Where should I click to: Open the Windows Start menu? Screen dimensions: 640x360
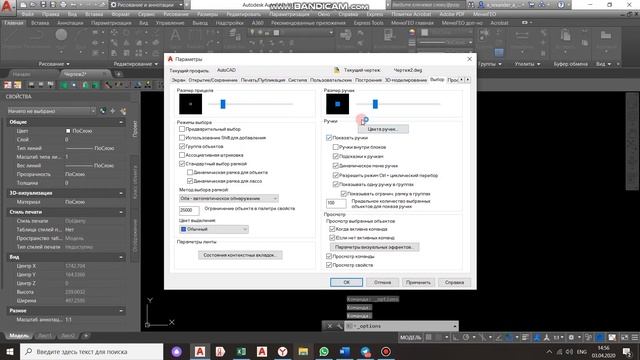click(x=9, y=351)
